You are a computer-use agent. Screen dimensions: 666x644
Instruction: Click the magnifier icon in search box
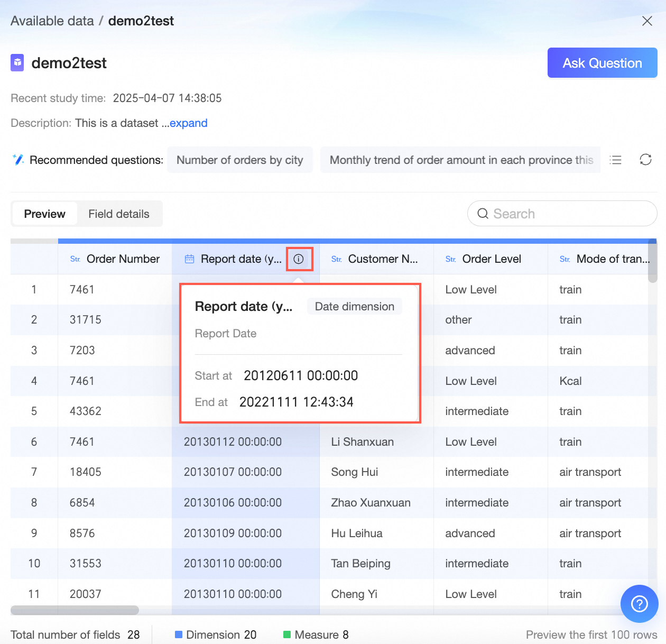click(x=483, y=214)
